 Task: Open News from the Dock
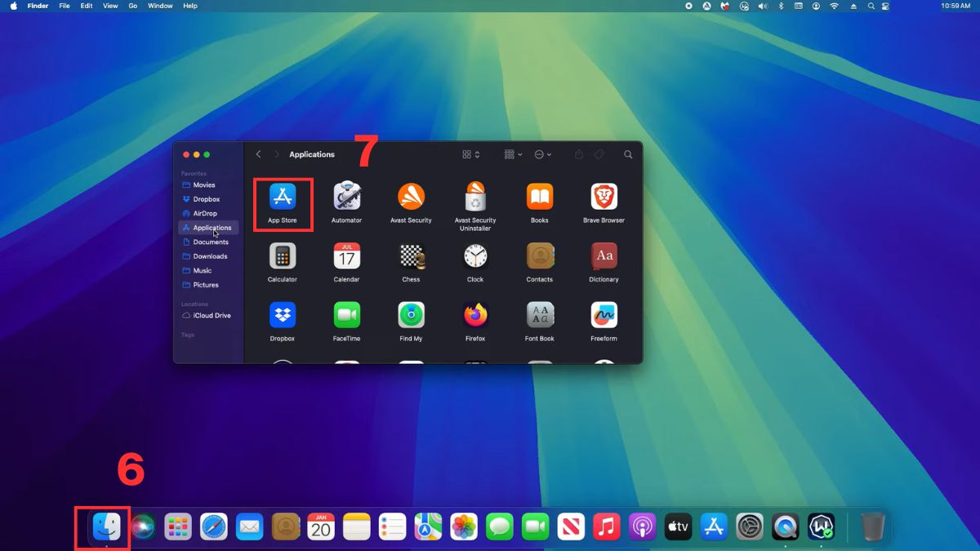[571, 527]
